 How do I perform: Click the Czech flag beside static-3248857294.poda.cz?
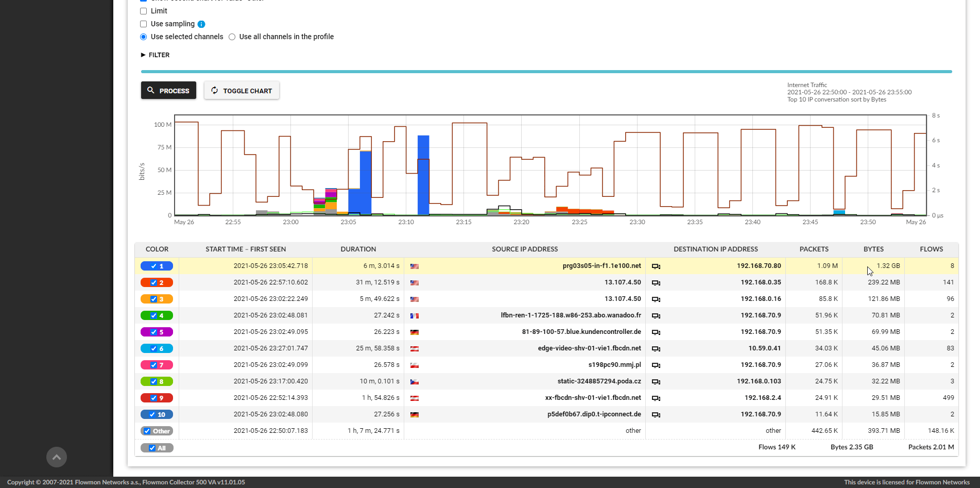[x=415, y=381]
